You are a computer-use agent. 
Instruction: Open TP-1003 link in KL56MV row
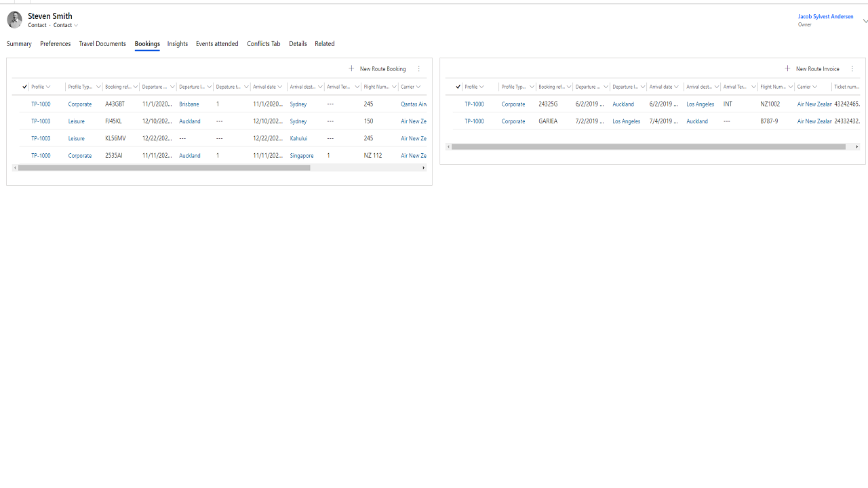coord(41,138)
